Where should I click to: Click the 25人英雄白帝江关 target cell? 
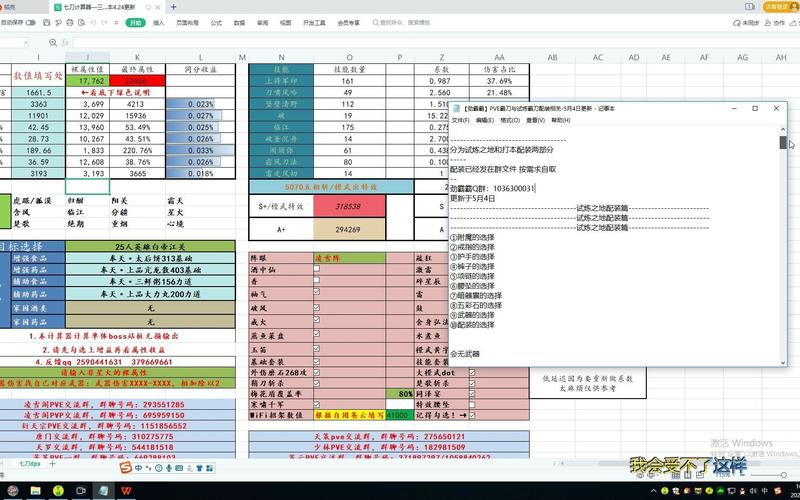pyautogui.click(x=151, y=246)
